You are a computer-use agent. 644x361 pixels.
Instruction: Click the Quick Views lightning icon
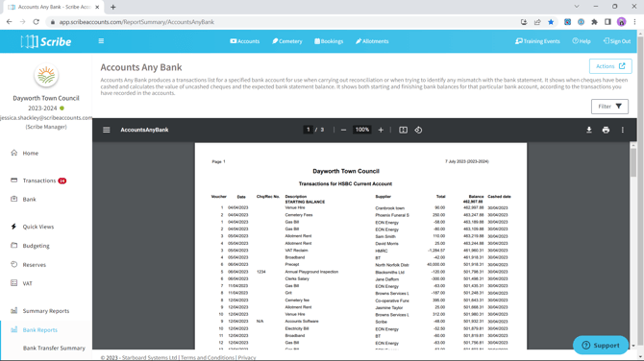tap(14, 226)
